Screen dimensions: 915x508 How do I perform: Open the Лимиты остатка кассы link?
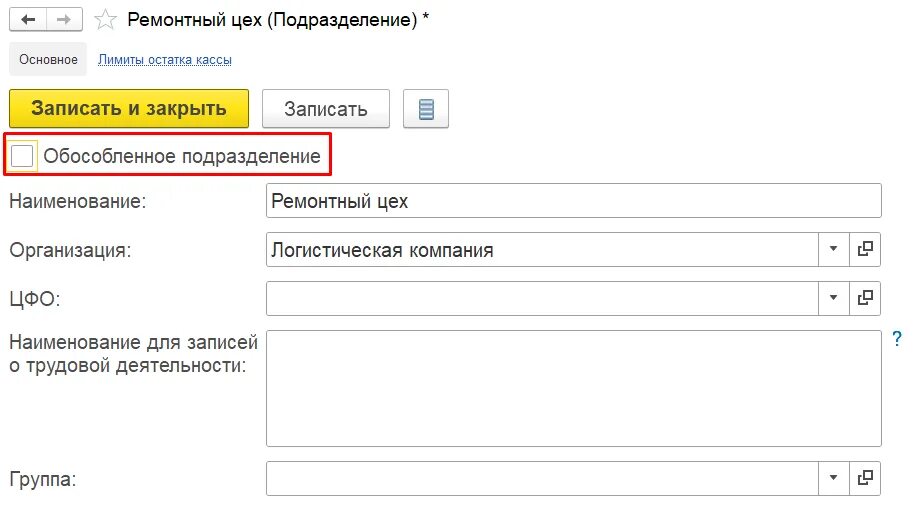165,59
